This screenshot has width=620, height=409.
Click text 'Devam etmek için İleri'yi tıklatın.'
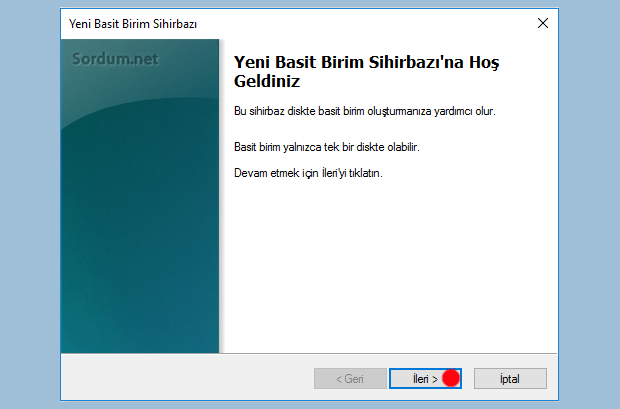[x=308, y=173]
